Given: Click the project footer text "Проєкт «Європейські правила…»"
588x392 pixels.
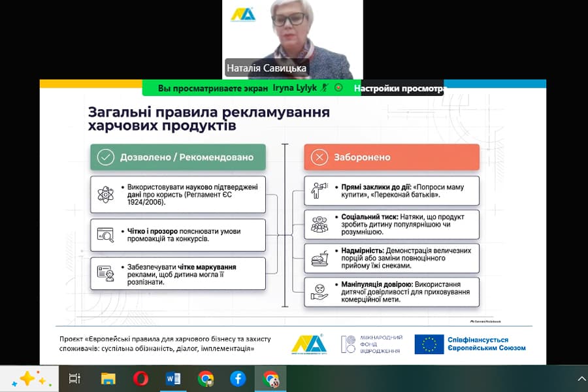Looking at the screenshot, I should pos(165,344).
